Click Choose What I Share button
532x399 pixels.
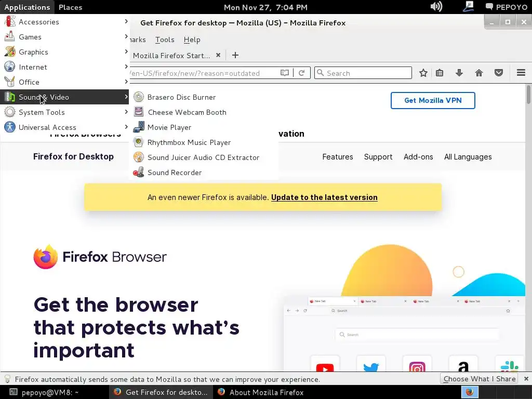pyautogui.click(x=480, y=379)
